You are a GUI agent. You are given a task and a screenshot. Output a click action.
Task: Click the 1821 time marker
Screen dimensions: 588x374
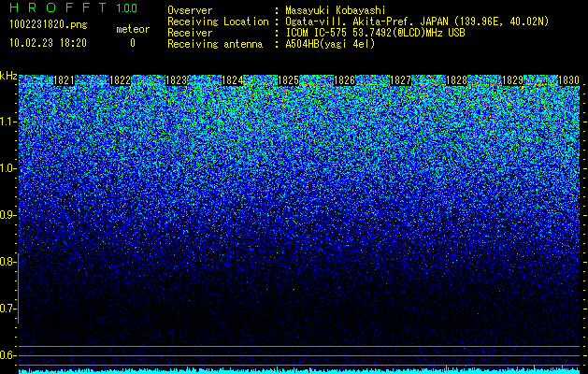[x=65, y=80]
